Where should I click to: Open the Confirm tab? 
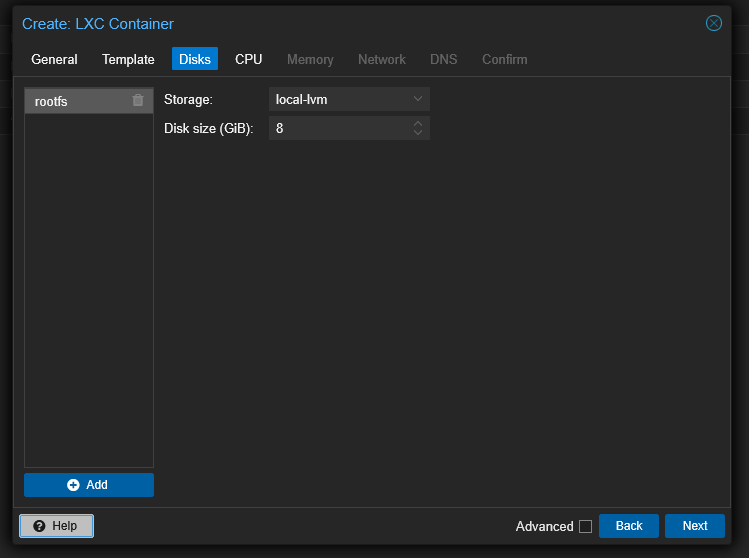(504, 59)
